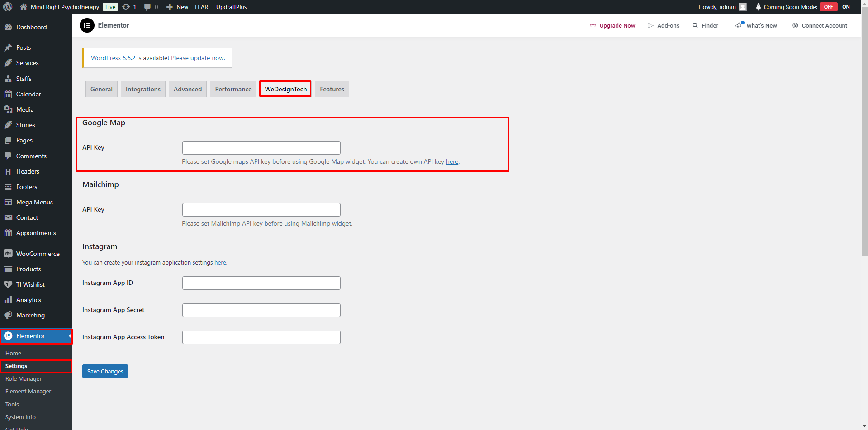Open the Products menu item
Viewport: 868px width, 430px height.
(x=36, y=269)
